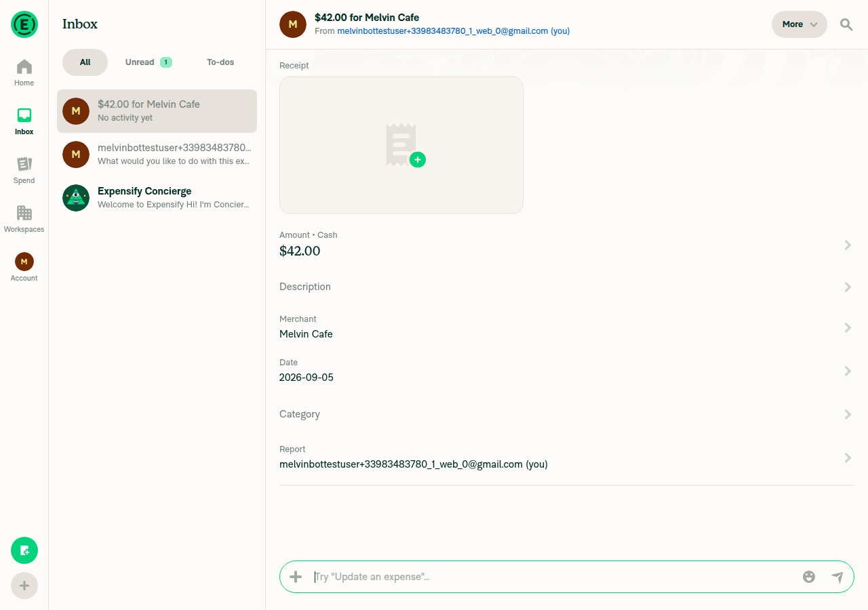This screenshot has height=610, width=868.
Task: Open the More dropdown
Action: (800, 24)
